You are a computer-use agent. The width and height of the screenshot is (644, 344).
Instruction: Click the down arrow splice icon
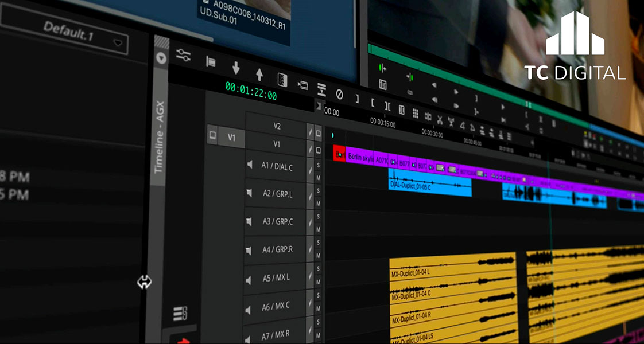[236, 68]
